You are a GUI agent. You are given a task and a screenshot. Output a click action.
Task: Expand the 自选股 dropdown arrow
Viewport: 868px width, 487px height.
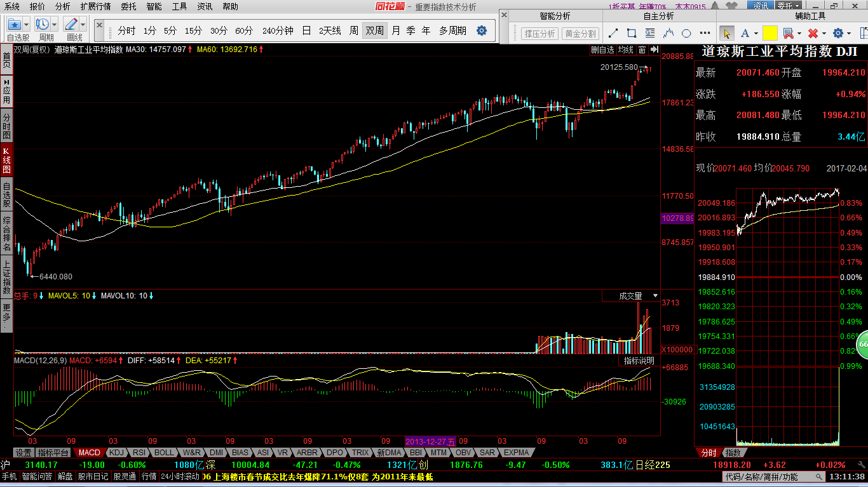27,24
